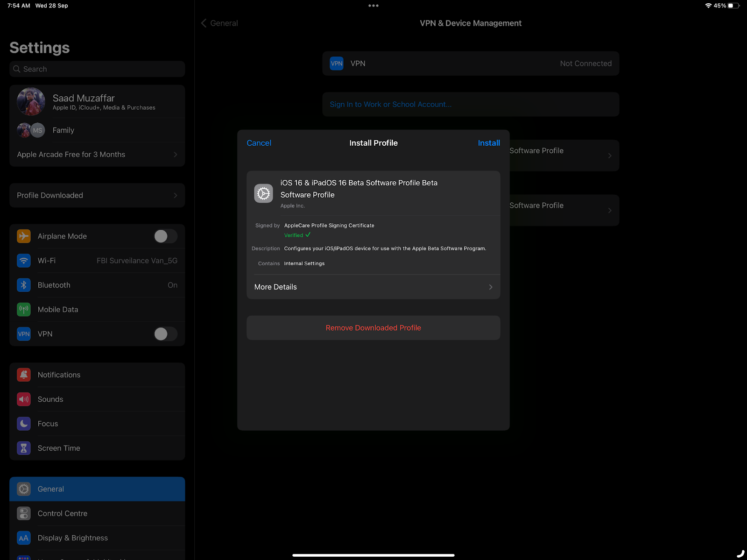Tap the profile gear icon in the dialog

264,193
